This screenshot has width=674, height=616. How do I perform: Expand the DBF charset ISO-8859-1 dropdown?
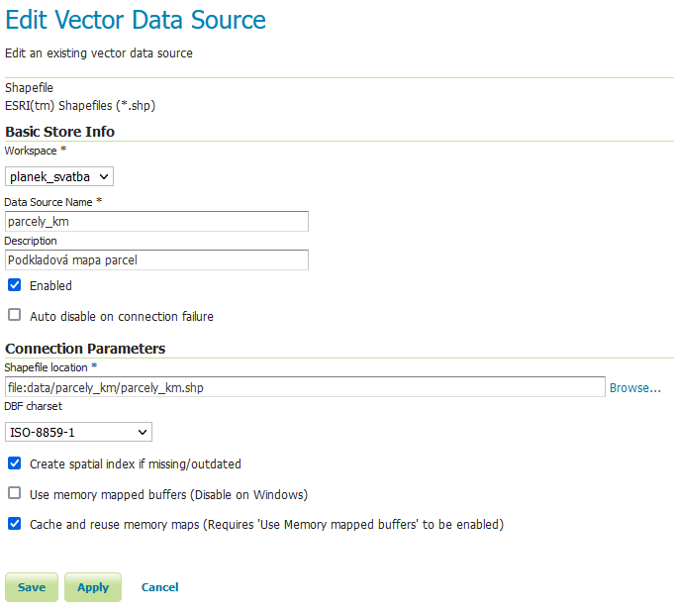(78, 432)
